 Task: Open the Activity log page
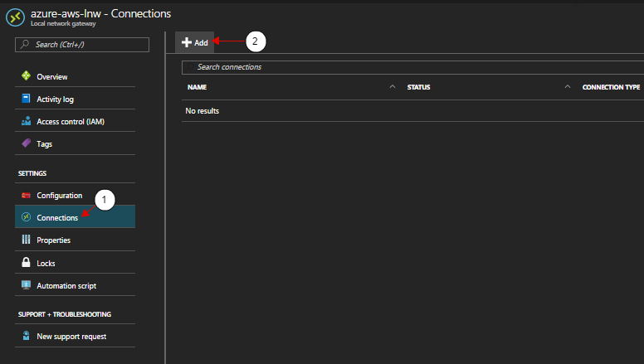[x=76, y=99]
